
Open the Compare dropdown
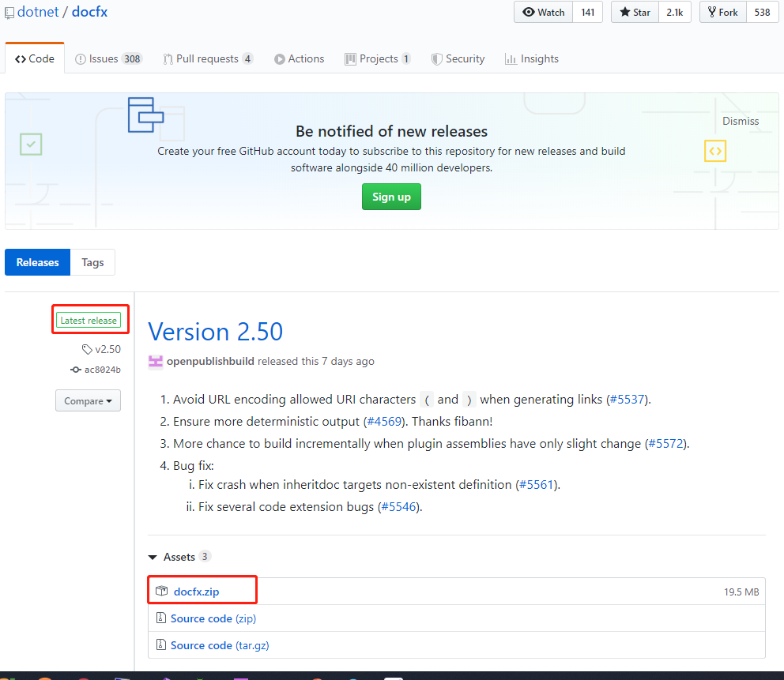click(88, 400)
